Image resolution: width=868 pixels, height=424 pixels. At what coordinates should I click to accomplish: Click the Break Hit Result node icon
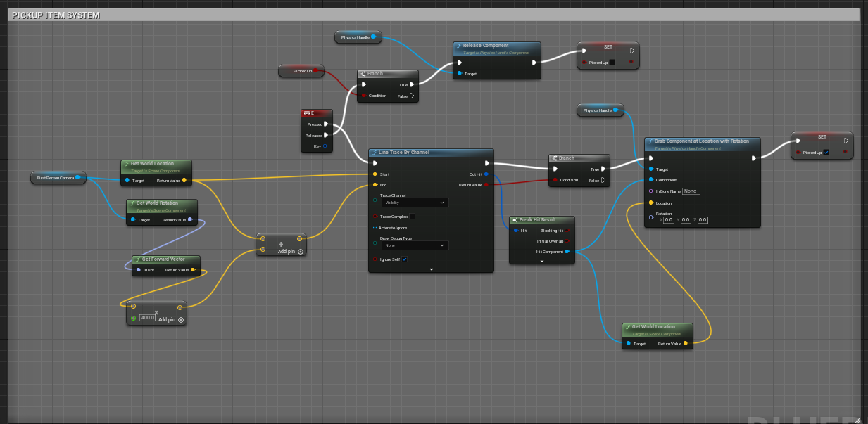(x=515, y=220)
